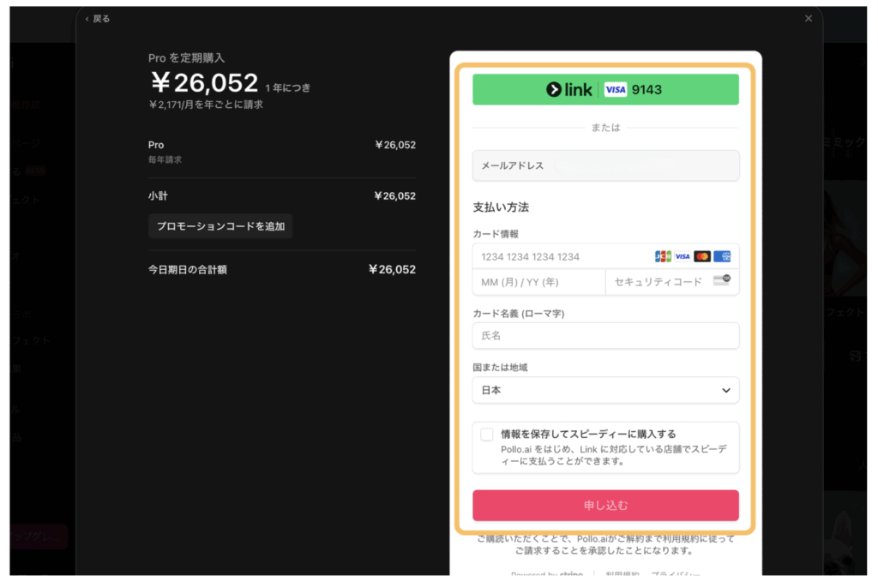Viewport: 878px width, 588px height.
Task: Pay with Link saved card 9143
Action: [x=604, y=89]
